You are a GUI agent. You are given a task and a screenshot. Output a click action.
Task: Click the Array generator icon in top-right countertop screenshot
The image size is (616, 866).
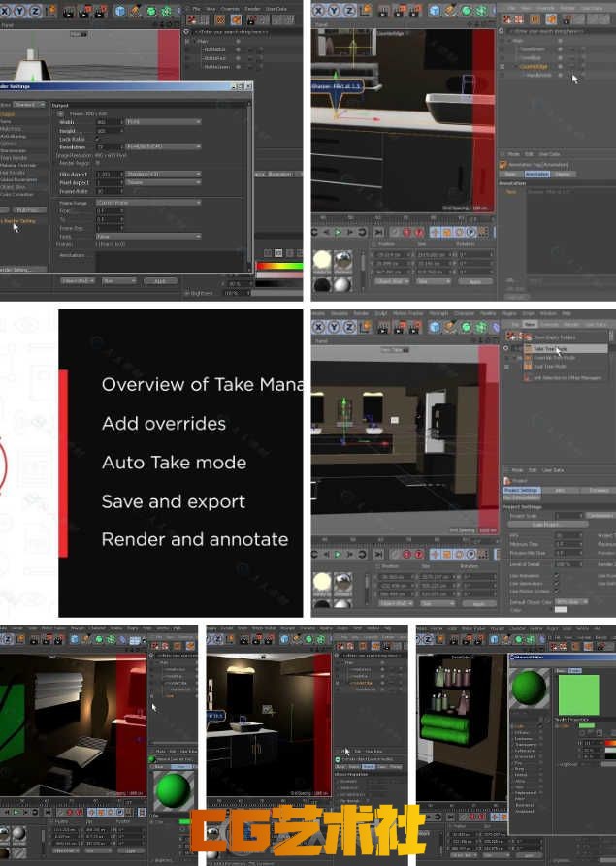[482, 11]
